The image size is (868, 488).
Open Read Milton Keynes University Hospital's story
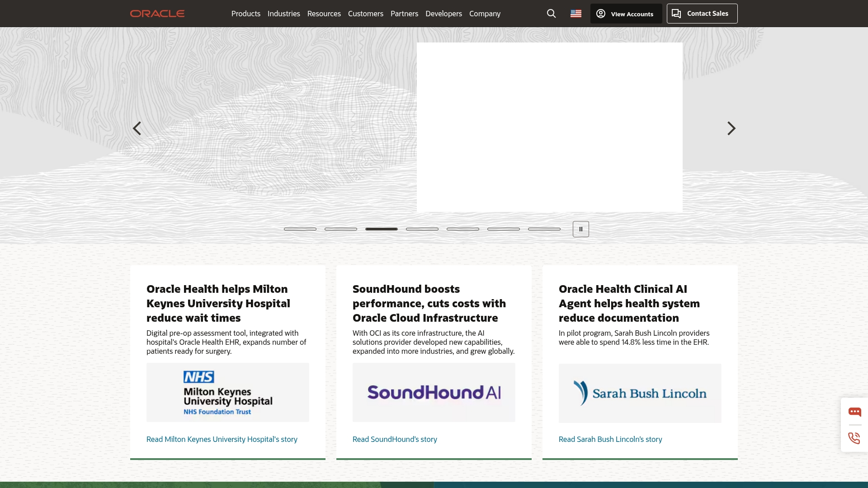222,439
